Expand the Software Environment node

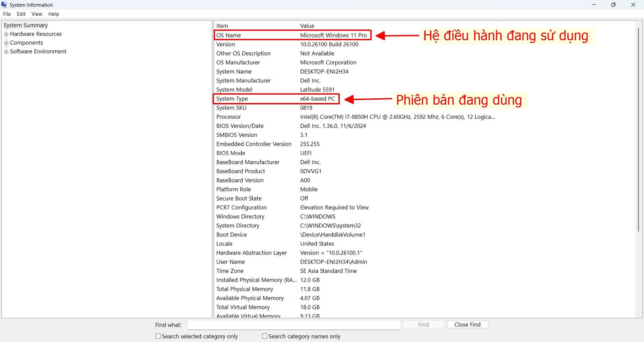tap(6, 52)
